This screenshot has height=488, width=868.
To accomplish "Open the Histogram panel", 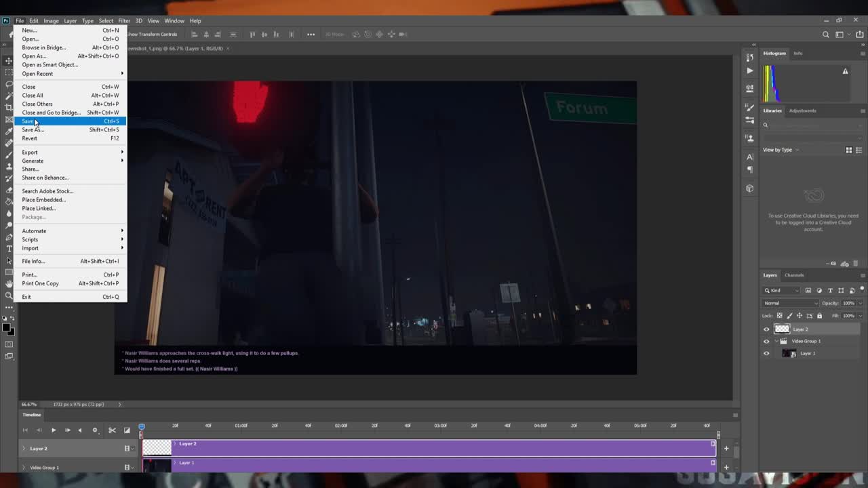I will 774,53.
